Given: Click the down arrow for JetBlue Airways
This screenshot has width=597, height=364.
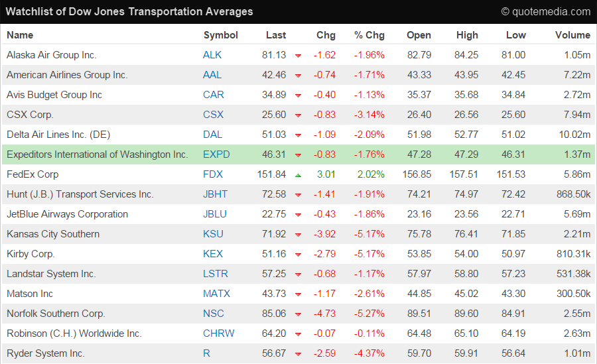Looking at the screenshot, I should click(x=298, y=215).
